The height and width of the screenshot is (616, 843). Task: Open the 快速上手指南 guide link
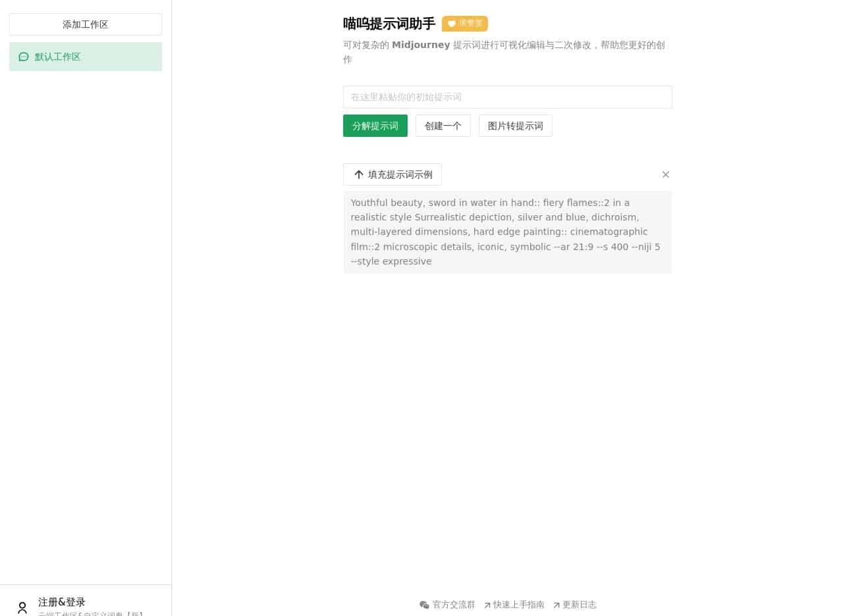click(518, 605)
